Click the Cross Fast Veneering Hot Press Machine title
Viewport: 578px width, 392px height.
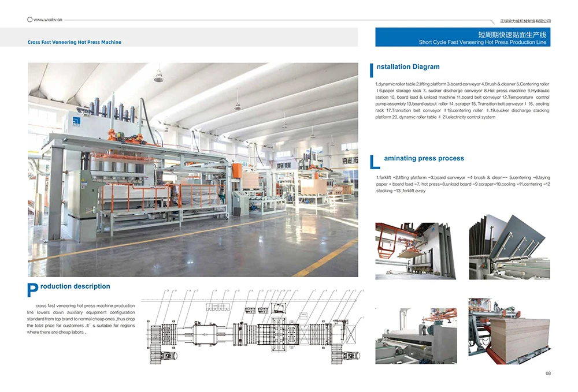click(75, 42)
